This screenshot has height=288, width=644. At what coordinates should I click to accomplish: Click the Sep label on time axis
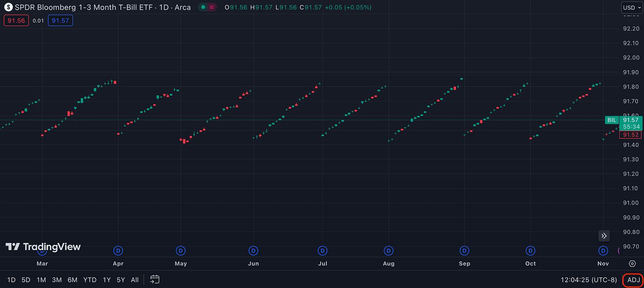pos(464,263)
